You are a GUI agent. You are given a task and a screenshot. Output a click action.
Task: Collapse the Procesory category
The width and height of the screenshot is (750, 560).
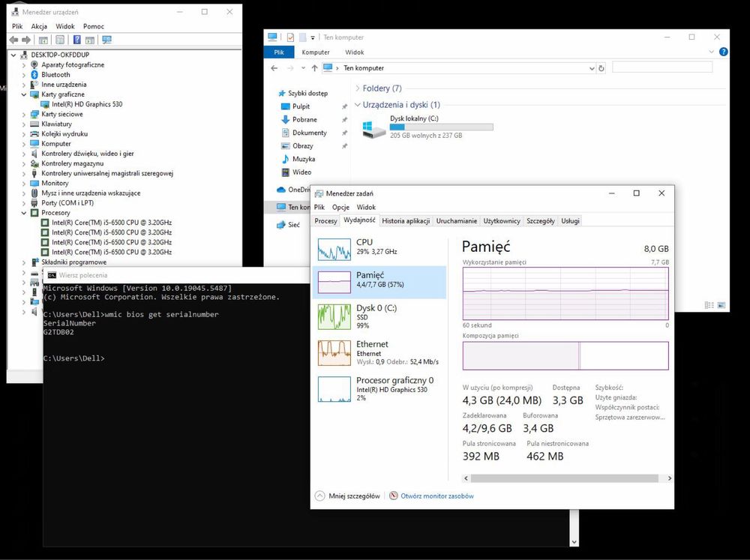(24, 213)
